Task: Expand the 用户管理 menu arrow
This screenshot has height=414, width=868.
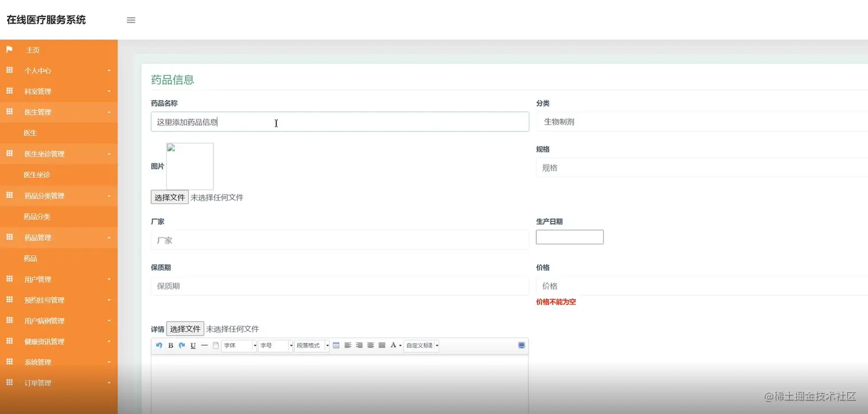Action: [x=109, y=279]
